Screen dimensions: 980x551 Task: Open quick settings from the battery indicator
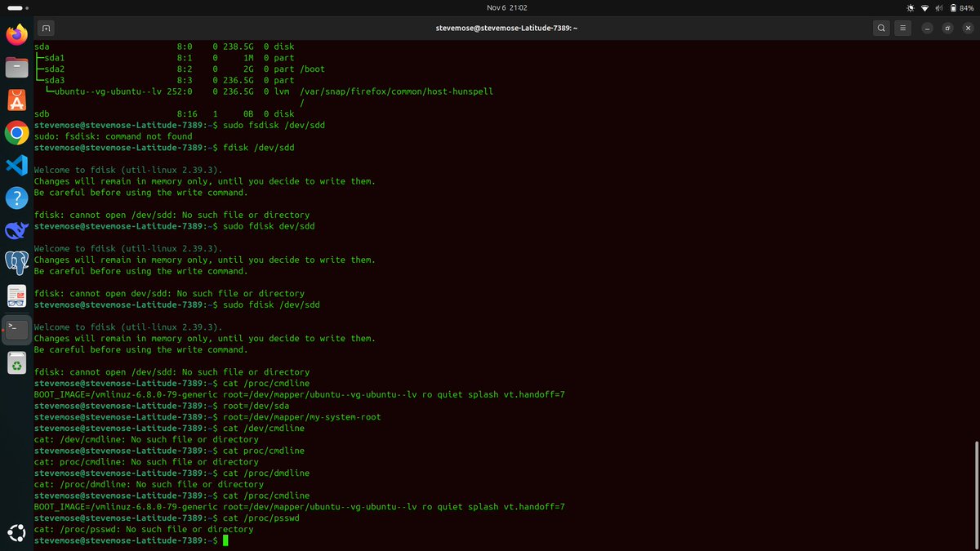958,9
